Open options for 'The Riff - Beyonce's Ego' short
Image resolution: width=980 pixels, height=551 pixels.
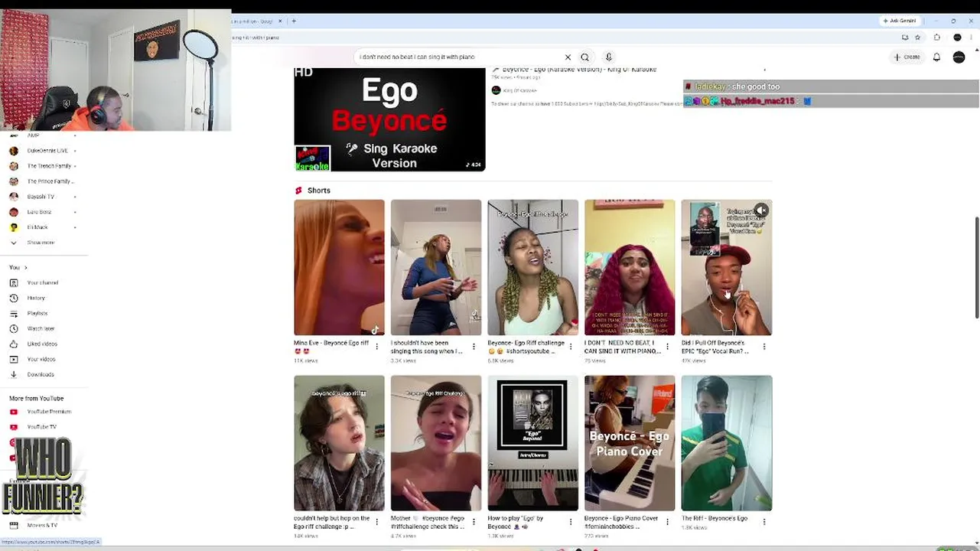[x=764, y=522]
